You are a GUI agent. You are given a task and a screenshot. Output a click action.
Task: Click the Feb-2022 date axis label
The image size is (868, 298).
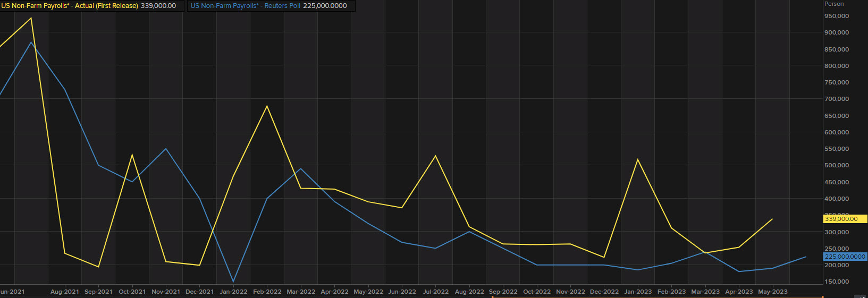tap(267, 292)
